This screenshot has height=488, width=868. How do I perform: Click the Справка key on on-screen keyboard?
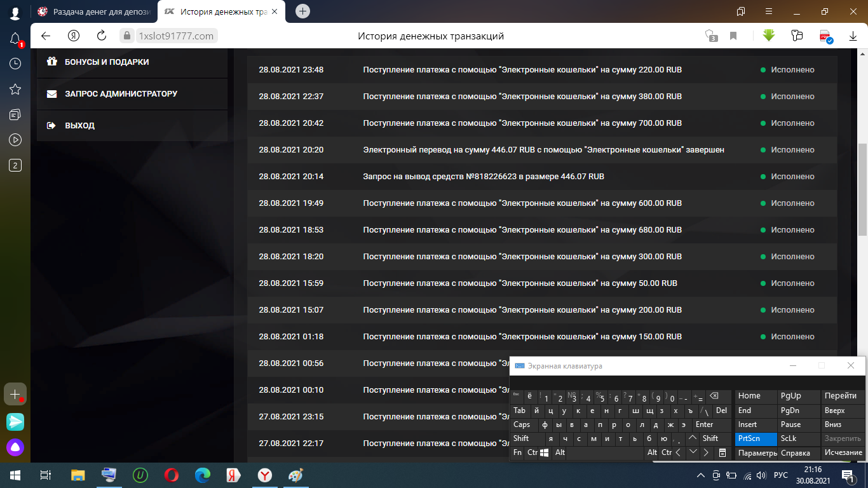pos(799,453)
